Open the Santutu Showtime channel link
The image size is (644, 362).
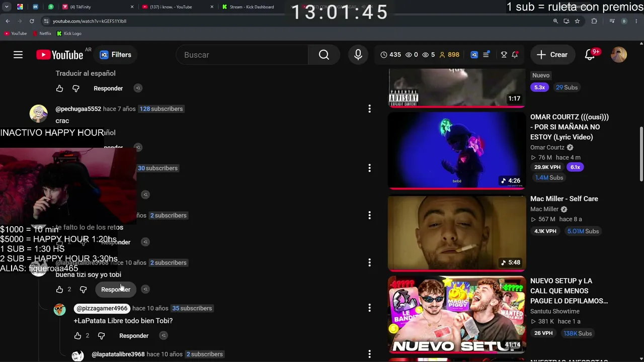(555, 312)
